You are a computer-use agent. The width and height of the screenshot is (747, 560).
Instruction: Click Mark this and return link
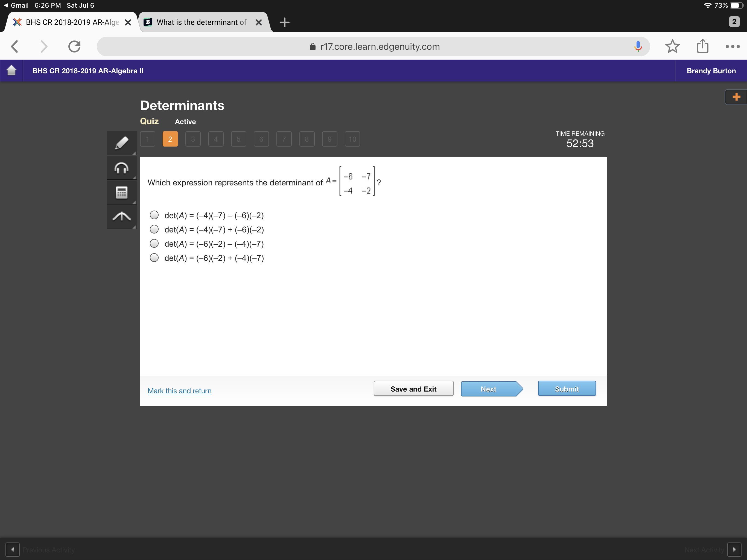point(179,391)
